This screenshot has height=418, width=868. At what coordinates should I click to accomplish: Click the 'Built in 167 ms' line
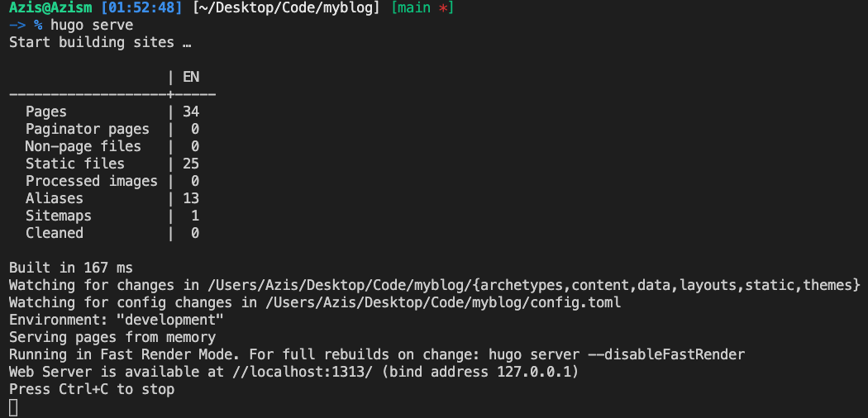(x=71, y=268)
